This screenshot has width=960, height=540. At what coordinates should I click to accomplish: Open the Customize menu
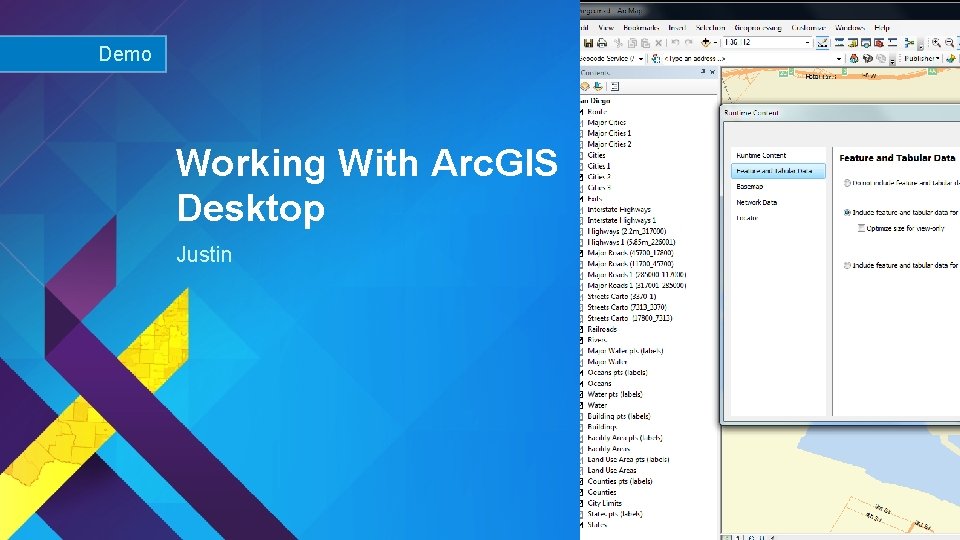808,28
